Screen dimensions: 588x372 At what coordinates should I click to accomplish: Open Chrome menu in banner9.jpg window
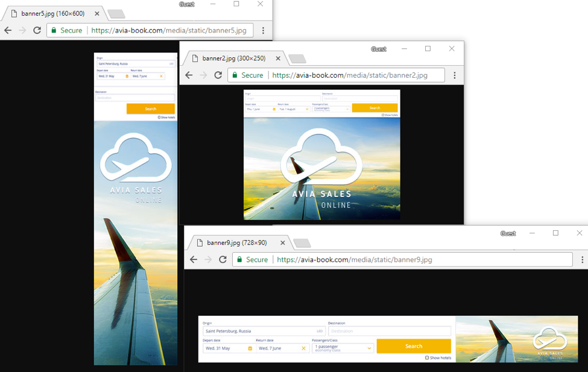click(582, 259)
